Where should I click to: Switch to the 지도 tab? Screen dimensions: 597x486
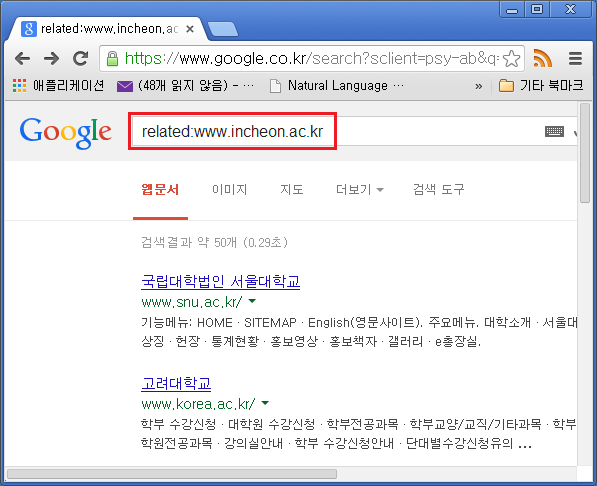(x=292, y=189)
